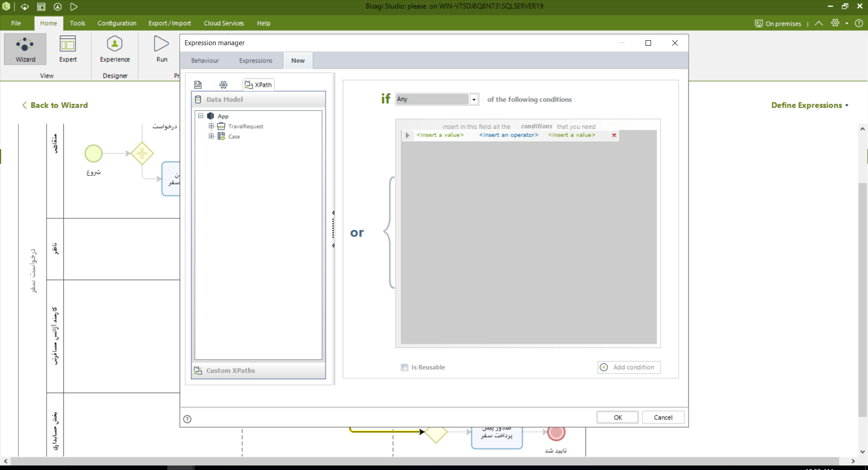Click the wizard quick-access icon in title bar

(25, 7)
